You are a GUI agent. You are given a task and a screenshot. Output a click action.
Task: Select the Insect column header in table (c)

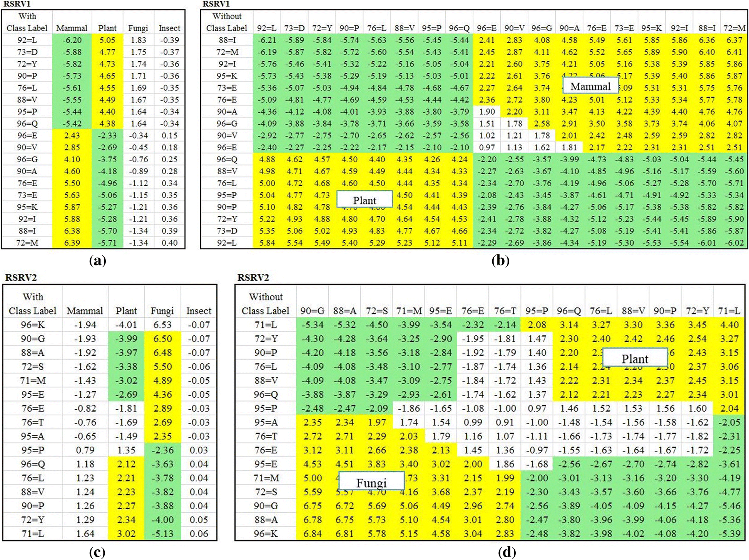point(199,310)
